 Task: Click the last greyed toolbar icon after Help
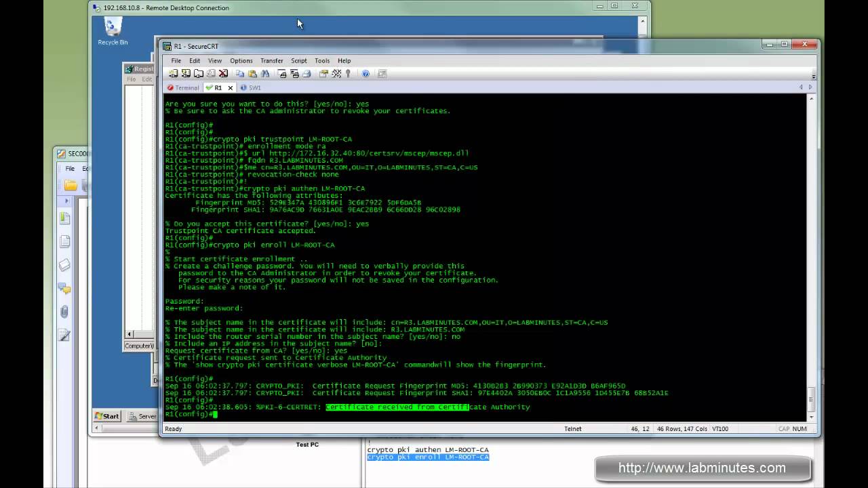pos(382,73)
